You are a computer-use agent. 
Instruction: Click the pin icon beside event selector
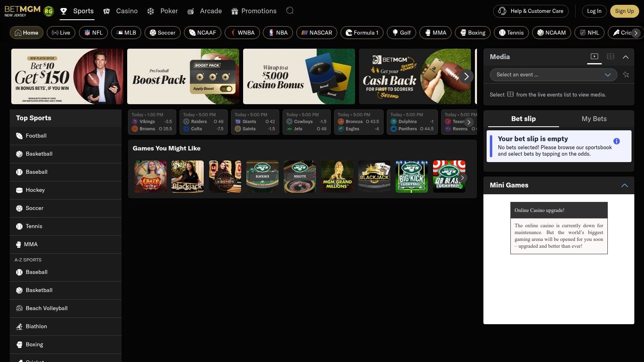click(x=626, y=75)
